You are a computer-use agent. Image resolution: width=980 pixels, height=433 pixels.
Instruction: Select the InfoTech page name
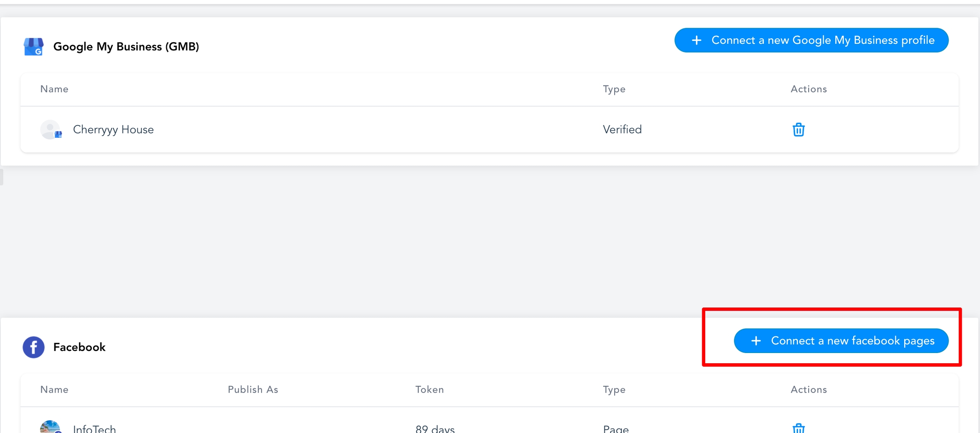tap(94, 429)
